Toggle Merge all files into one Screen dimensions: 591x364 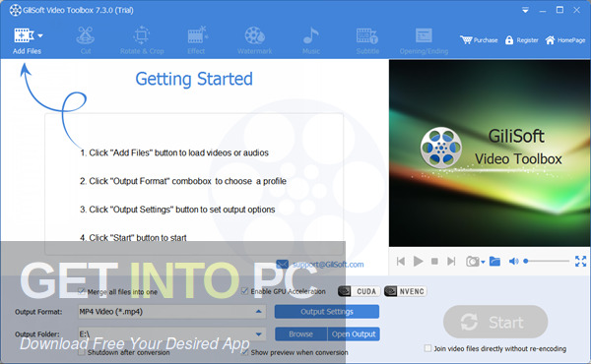pos(82,291)
